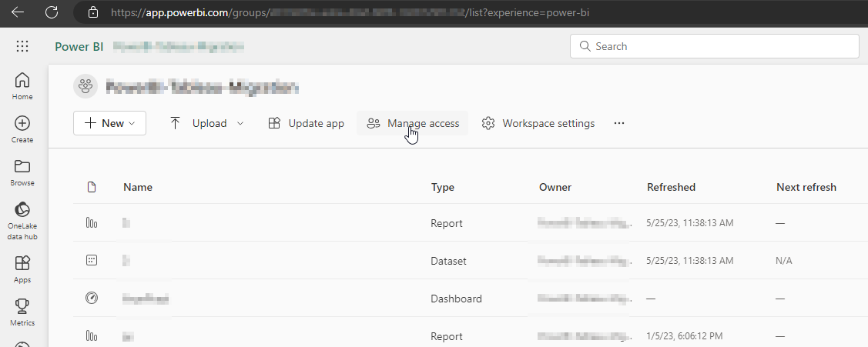The height and width of the screenshot is (347, 868).
Task: Expand the Upload dropdown chevron
Action: (240, 123)
